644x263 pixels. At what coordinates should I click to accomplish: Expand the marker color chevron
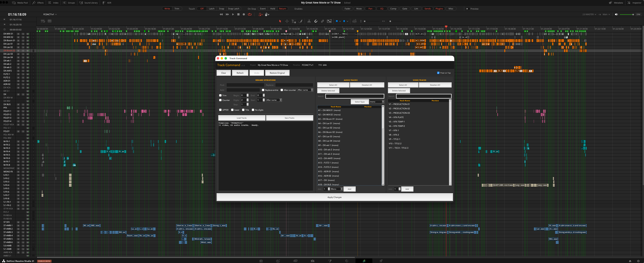pos(347,21)
